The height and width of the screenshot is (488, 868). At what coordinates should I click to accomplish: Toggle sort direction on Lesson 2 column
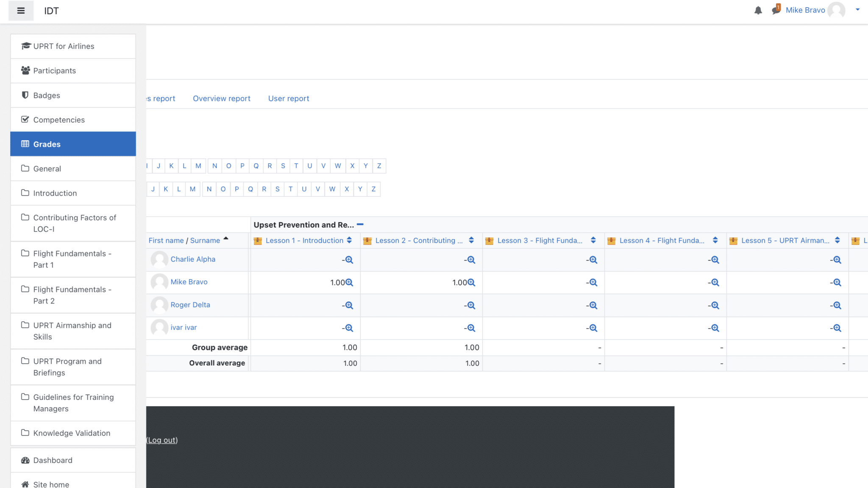pyautogui.click(x=472, y=240)
